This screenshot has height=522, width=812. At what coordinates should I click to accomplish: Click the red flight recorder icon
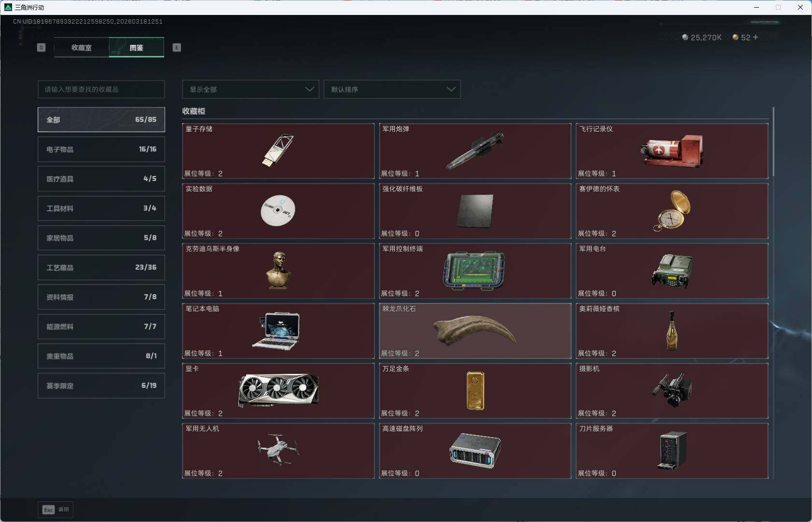point(672,151)
